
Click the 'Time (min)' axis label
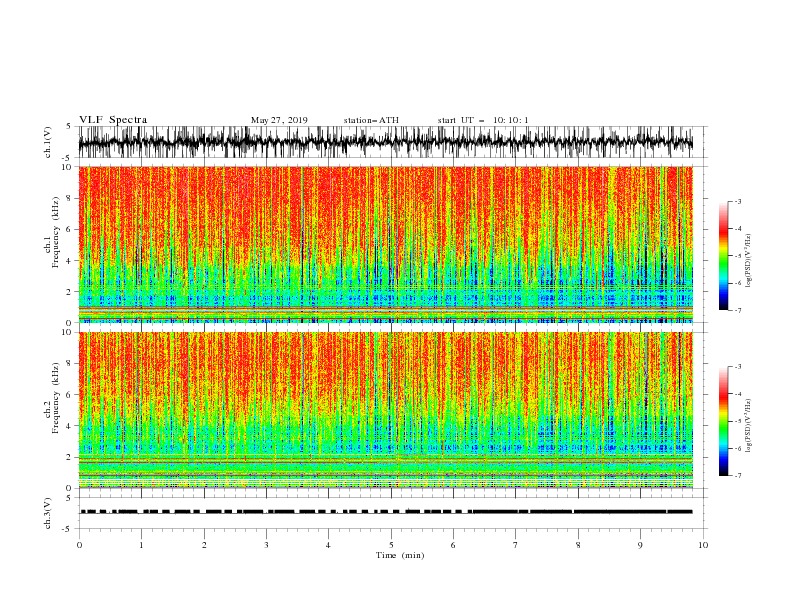point(400,555)
